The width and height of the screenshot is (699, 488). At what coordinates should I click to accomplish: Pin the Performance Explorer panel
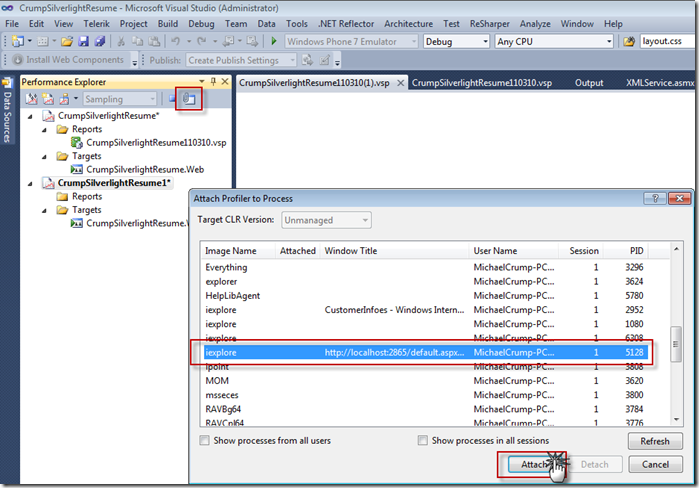click(x=213, y=82)
